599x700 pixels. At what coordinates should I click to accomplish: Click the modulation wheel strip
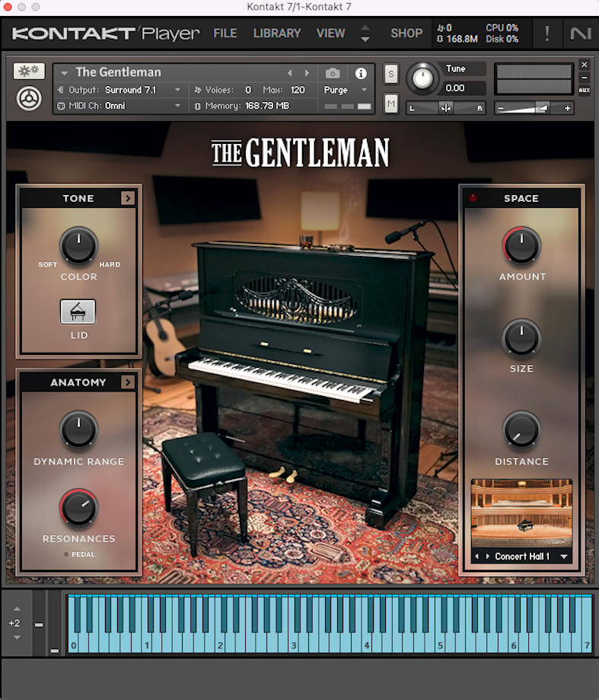[54, 623]
